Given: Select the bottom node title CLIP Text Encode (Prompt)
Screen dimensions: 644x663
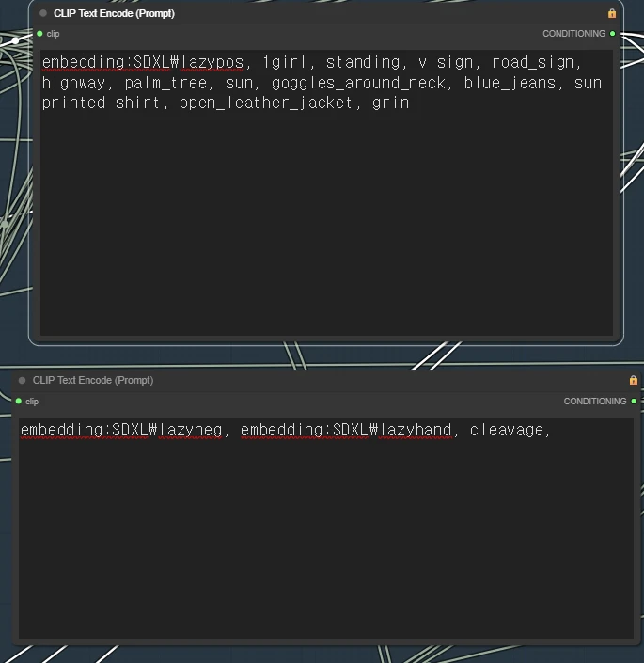Looking at the screenshot, I should (x=93, y=380).
